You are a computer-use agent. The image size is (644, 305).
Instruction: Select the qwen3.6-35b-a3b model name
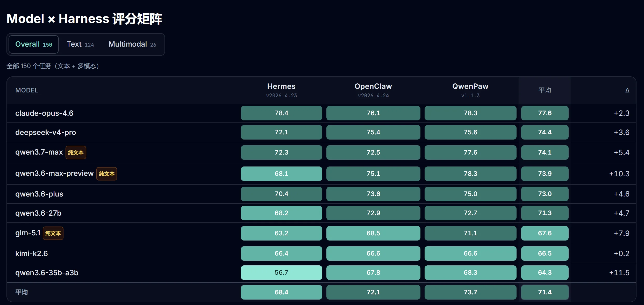click(47, 273)
